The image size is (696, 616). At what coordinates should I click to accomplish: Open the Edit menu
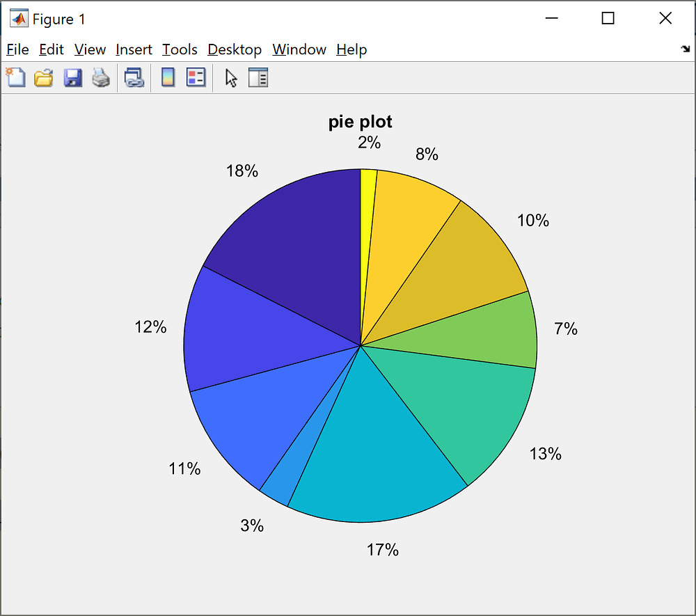coord(51,49)
